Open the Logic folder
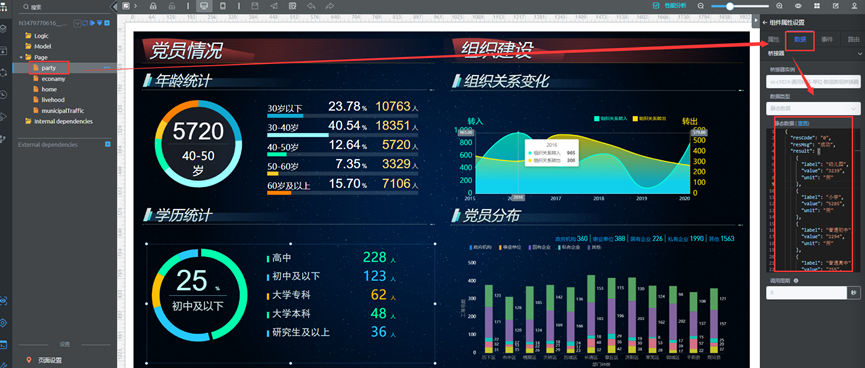 [41, 36]
